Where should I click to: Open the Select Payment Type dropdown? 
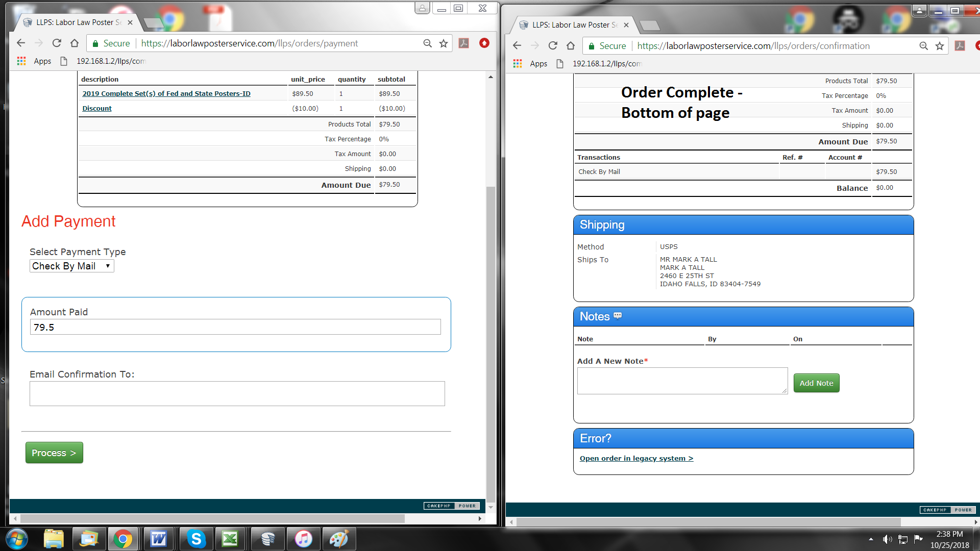(x=71, y=266)
